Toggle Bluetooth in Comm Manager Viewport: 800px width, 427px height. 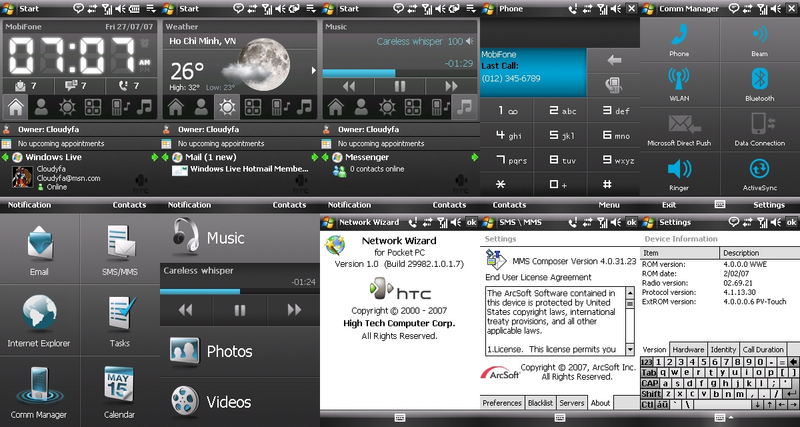tap(760, 84)
